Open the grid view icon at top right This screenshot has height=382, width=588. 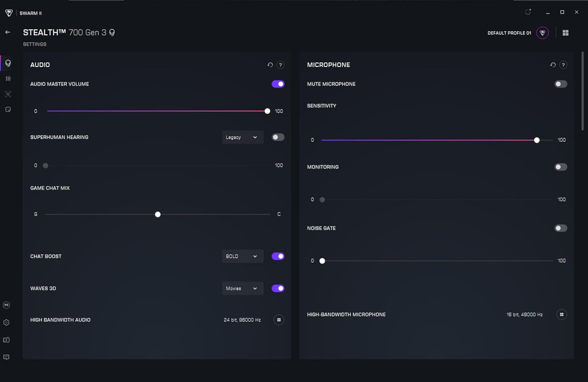565,33
